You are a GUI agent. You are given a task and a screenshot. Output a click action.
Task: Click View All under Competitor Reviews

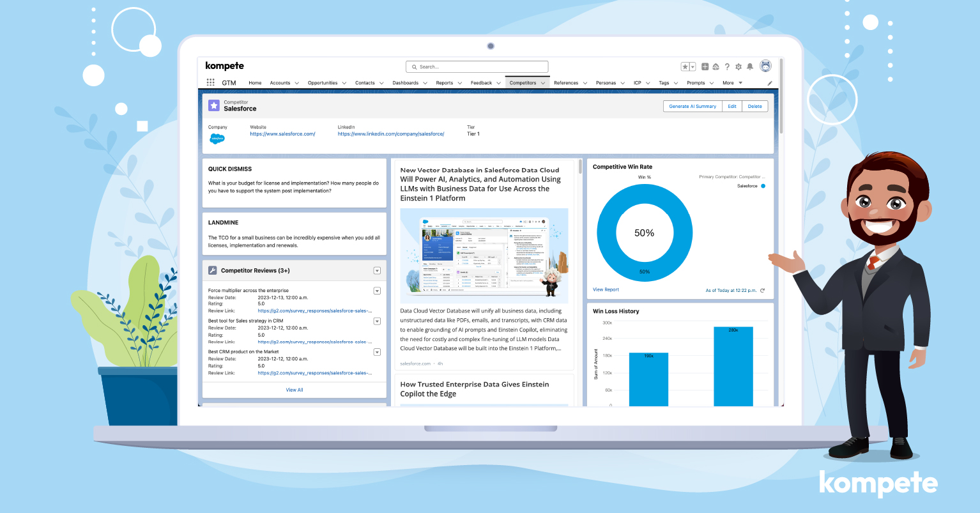coord(295,390)
